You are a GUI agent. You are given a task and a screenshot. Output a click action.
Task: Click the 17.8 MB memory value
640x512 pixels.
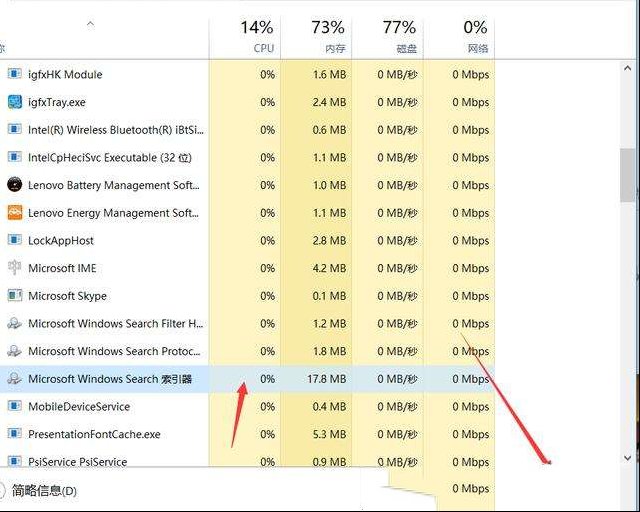point(327,379)
